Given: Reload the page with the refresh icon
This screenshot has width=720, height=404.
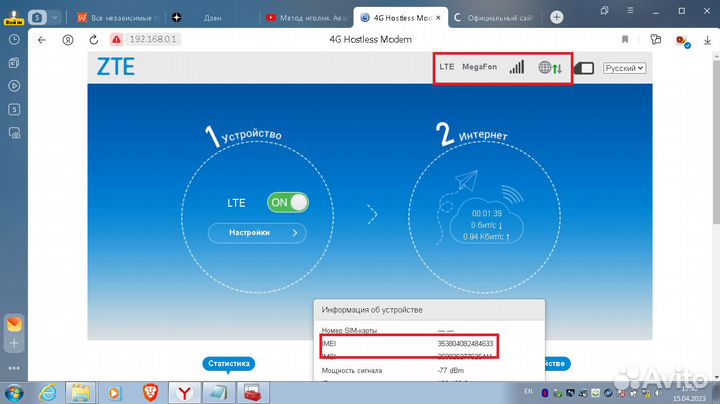Looking at the screenshot, I should (x=94, y=40).
